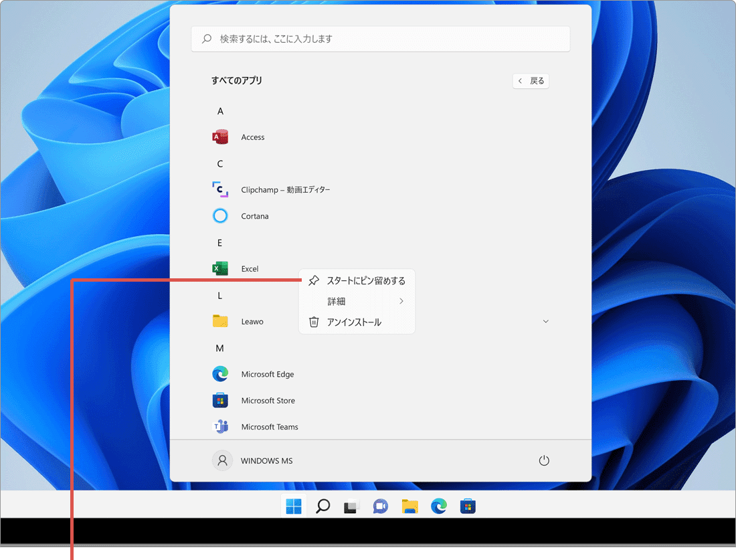Open the Cortana circle icon

coord(220,216)
